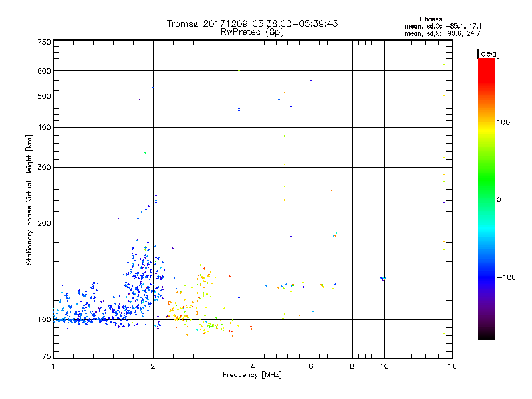Click the blue data cluster at 10 MHz
The width and height of the screenshot is (532, 399).
point(383,278)
